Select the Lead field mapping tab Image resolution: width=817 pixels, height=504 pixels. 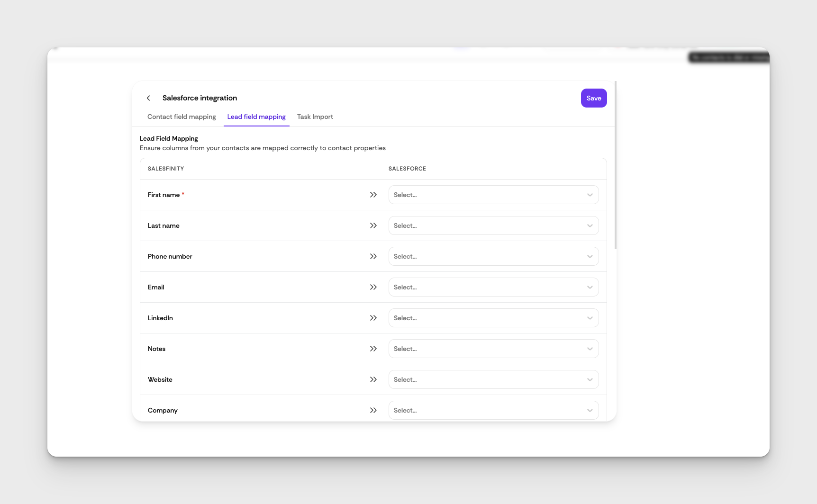256,117
